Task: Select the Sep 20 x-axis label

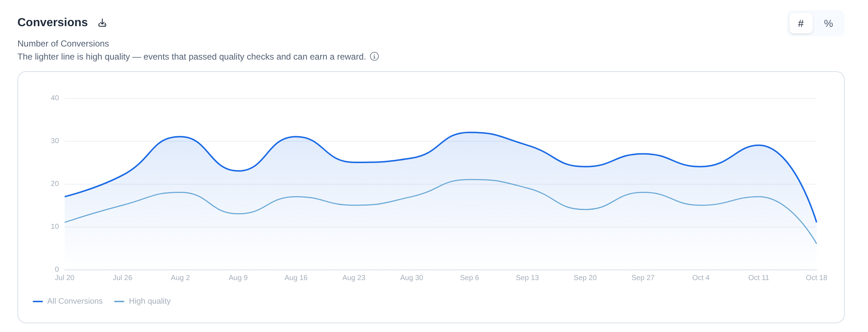Action: [x=585, y=278]
